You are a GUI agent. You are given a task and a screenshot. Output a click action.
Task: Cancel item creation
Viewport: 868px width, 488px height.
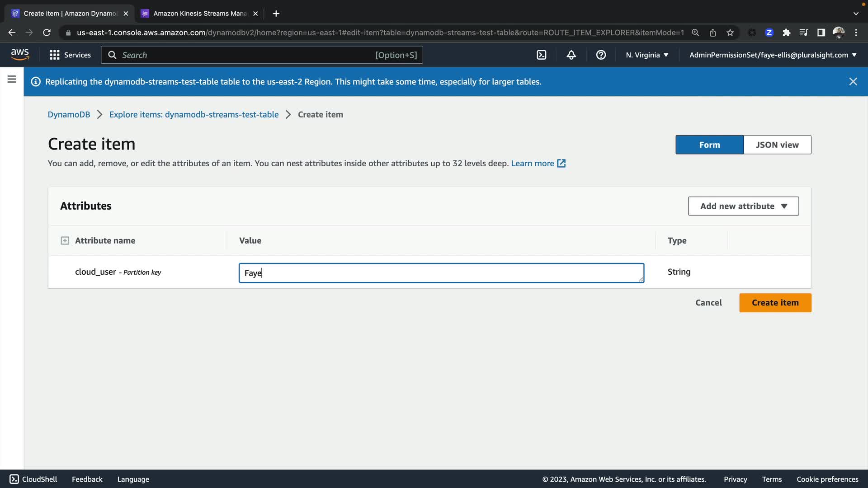pyautogui.click(x=708, y=303)
